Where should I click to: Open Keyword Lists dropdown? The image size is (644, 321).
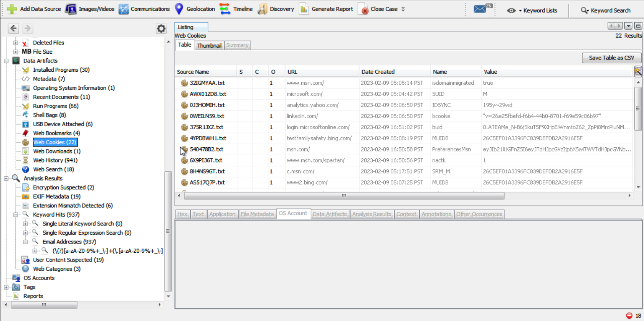click(532, 10)
